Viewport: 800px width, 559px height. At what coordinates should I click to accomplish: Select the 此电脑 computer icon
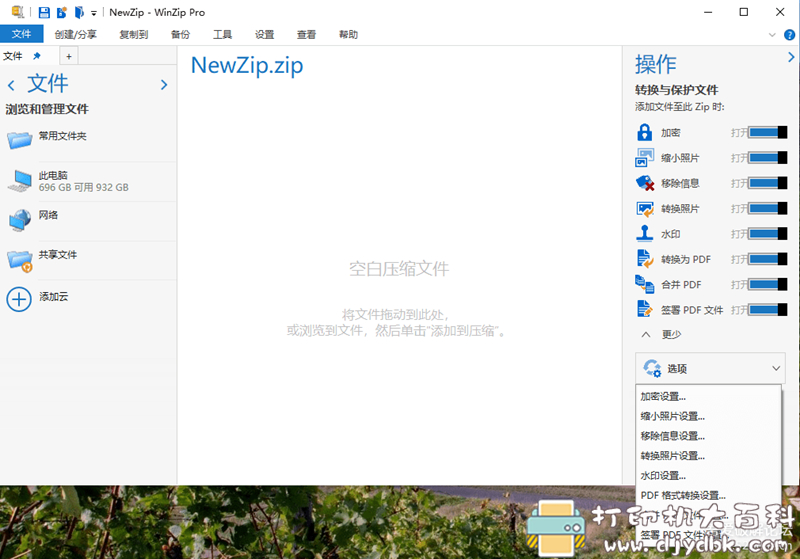(20, 181)
